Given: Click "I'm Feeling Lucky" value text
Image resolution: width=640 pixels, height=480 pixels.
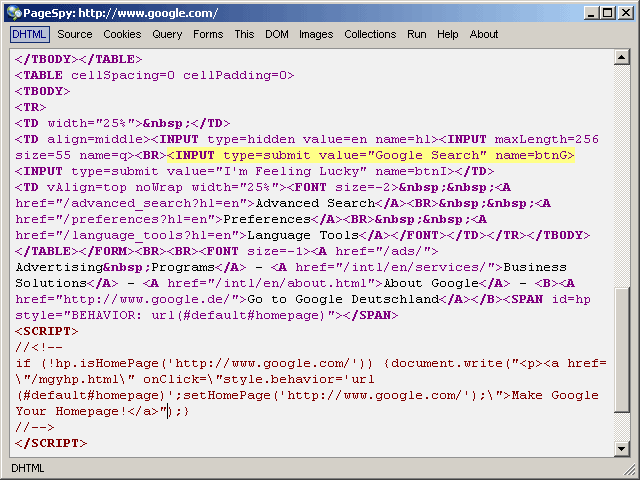Looking at the screenshot, I should pyautogui.click(x=291, y=171).
